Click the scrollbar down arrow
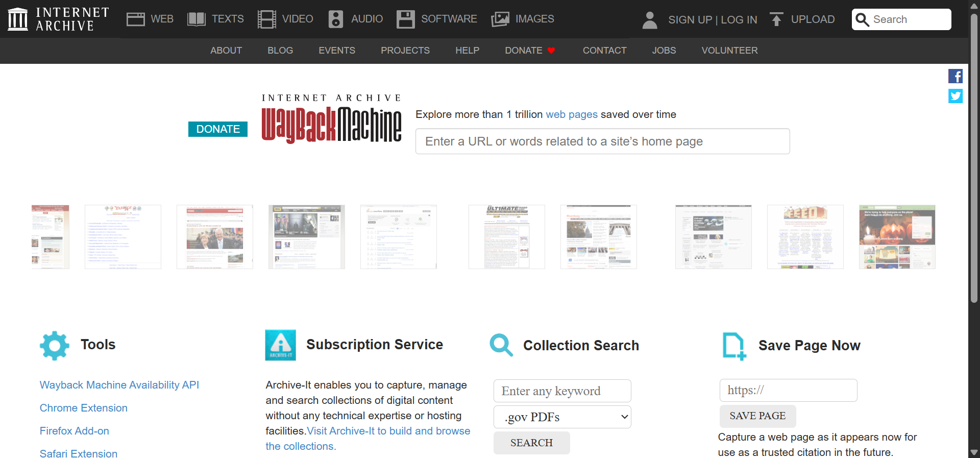The image size is (980, 458). 974,453
